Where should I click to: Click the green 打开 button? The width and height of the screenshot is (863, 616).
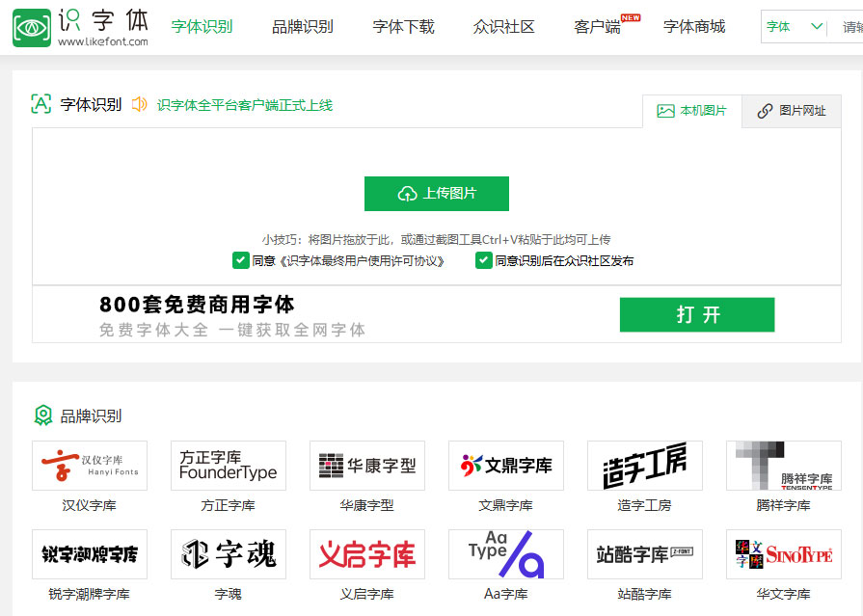[697, 315]
